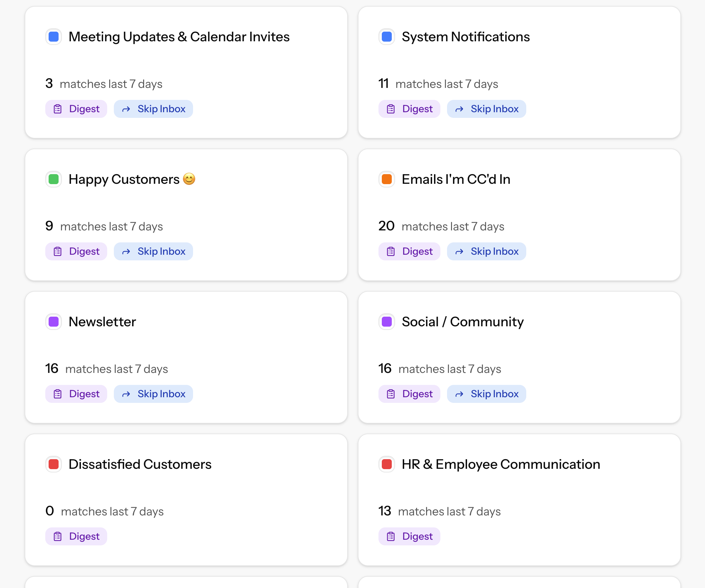The image size is (705, 588).
Task: Click the clipboard icon in Newsletter's Digest badge
Action: coord(58,394)
